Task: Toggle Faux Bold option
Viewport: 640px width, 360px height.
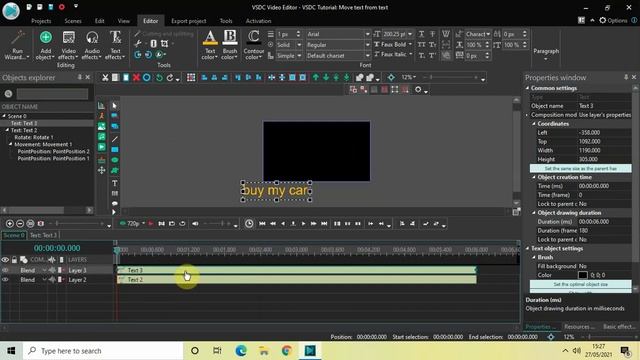Action: coord(393,44)
